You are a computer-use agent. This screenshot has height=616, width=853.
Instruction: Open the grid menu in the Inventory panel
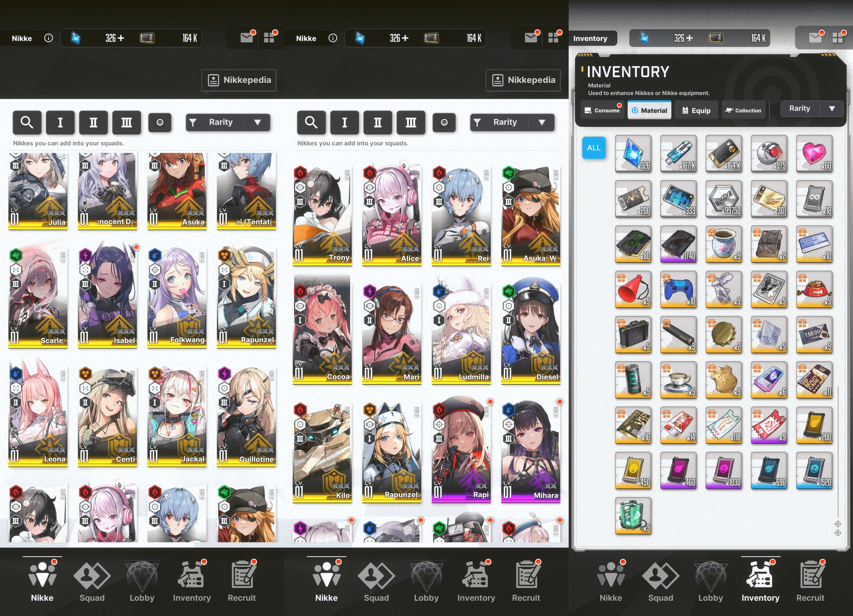(x=838, y=38)
